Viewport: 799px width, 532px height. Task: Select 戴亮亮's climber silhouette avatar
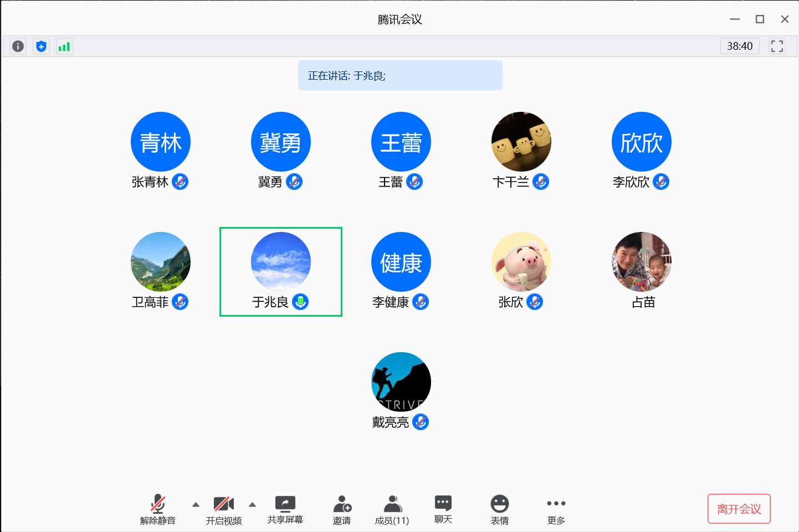[401, 382]
